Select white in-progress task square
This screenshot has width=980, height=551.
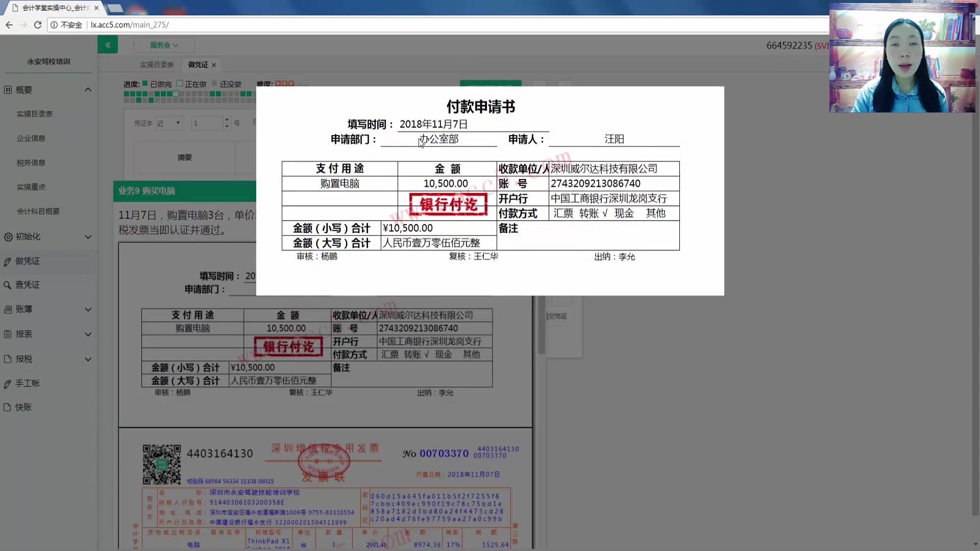tap(176, 94)
